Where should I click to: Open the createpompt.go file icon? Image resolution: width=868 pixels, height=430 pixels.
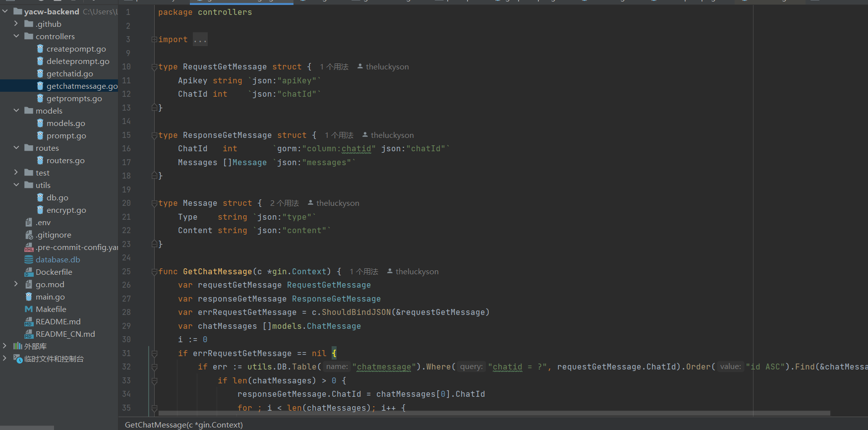pyautogui.click(x=40, y=49)
